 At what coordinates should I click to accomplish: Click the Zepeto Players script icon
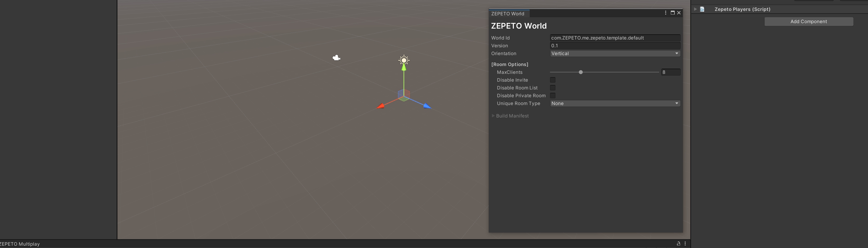coord(702,9)
